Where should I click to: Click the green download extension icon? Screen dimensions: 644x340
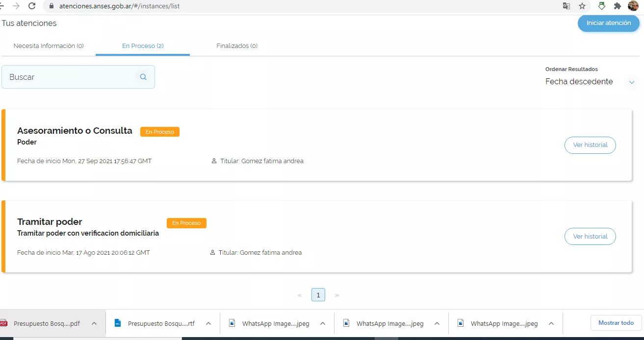pos(602,6)
